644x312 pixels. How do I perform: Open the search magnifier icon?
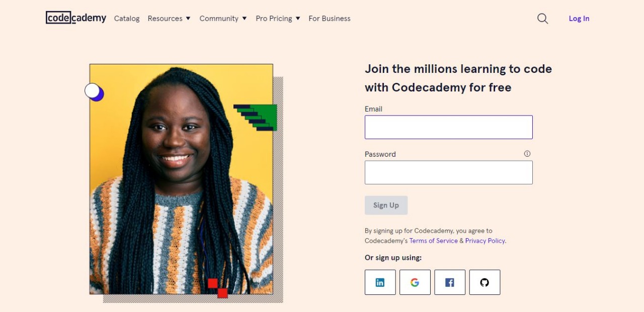[x=542, y=19]
